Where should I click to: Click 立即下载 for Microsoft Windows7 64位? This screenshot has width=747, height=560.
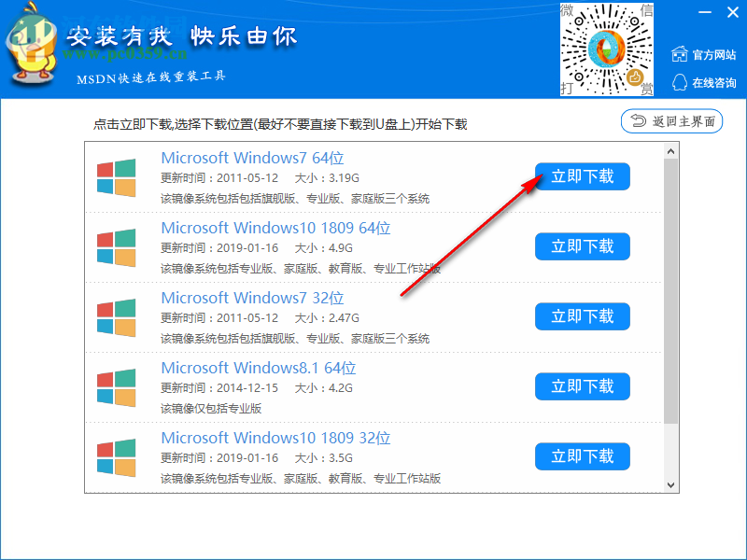(582, 176)
